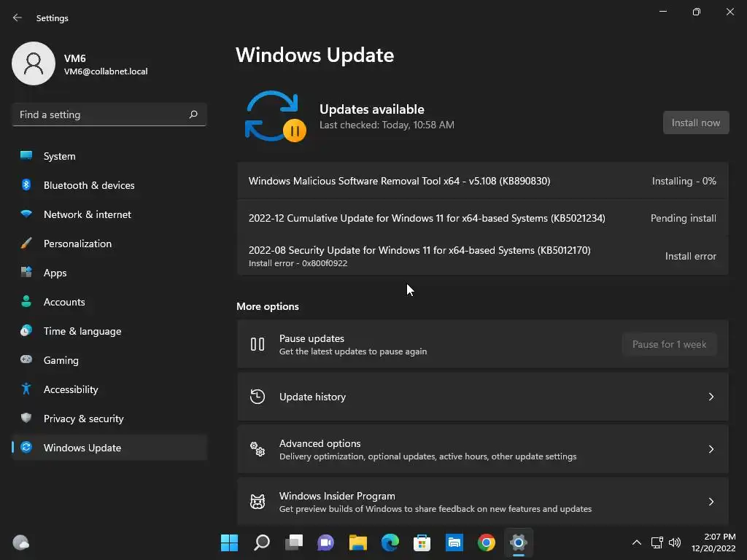Open Microsoft Store from the taskbar
The width and height of the screenshot is (747, 560).
pyautogui.click(x=422, y=542)
